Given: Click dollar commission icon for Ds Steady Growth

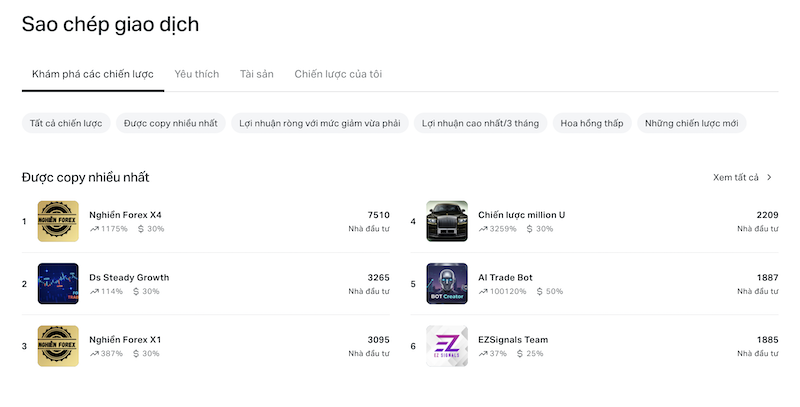Looking at the screenshot, I should point(136,292).
